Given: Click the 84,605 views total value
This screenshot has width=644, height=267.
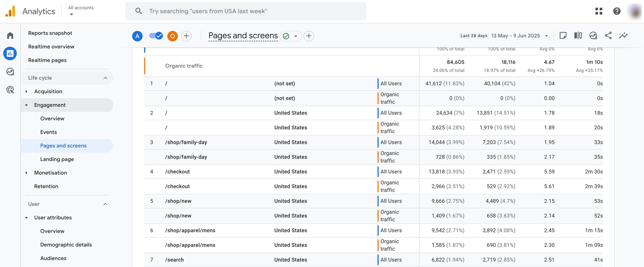Looking at the screenshot, I should (x=455, y=62).
